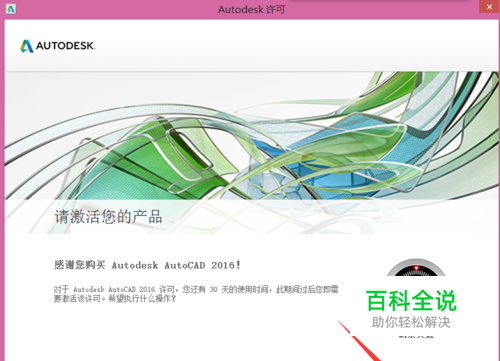Click the heading 请激活您的产品

point(108,217)
